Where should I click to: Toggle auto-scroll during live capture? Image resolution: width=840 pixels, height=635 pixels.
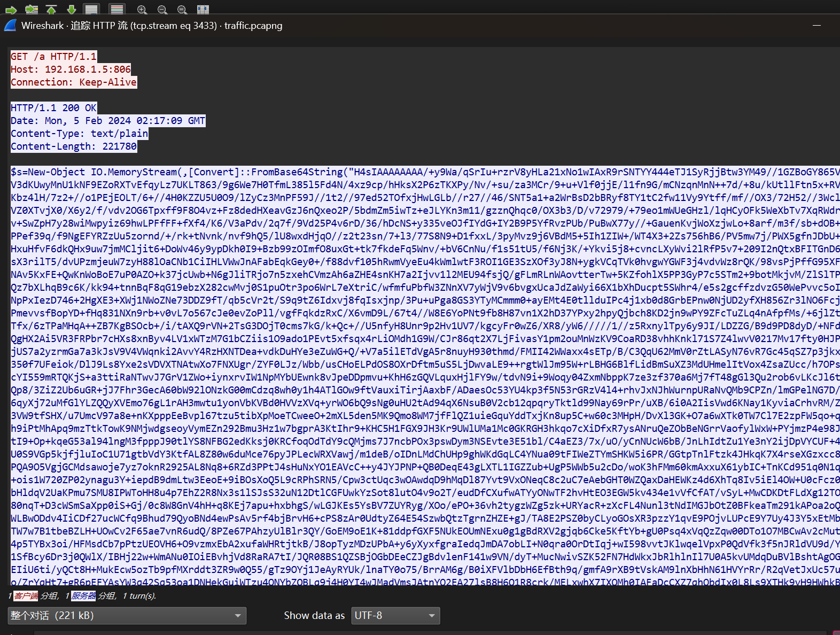[92, 9]
